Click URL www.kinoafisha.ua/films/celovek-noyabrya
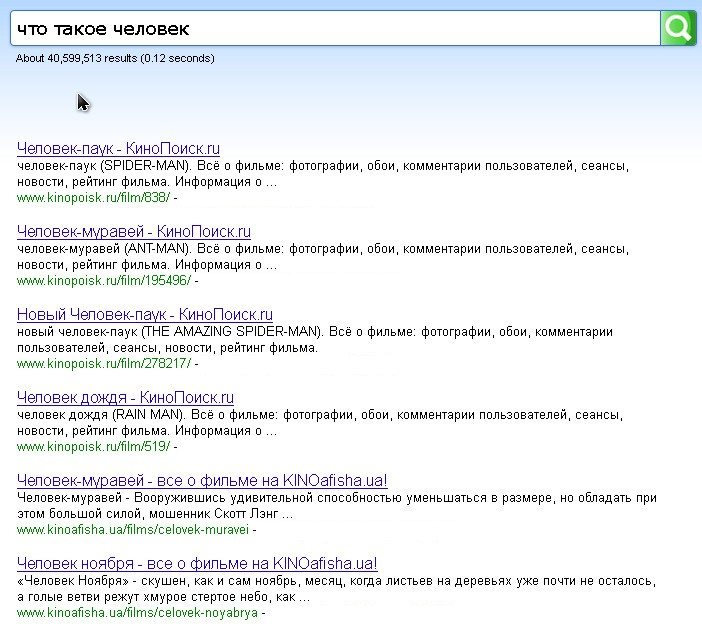The image size is (702, 636). (137, 613)
